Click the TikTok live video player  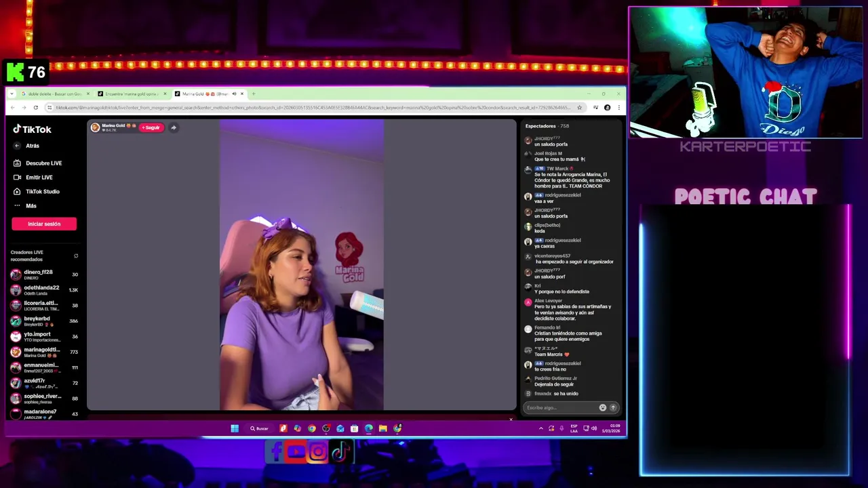[x=301, y=265]
